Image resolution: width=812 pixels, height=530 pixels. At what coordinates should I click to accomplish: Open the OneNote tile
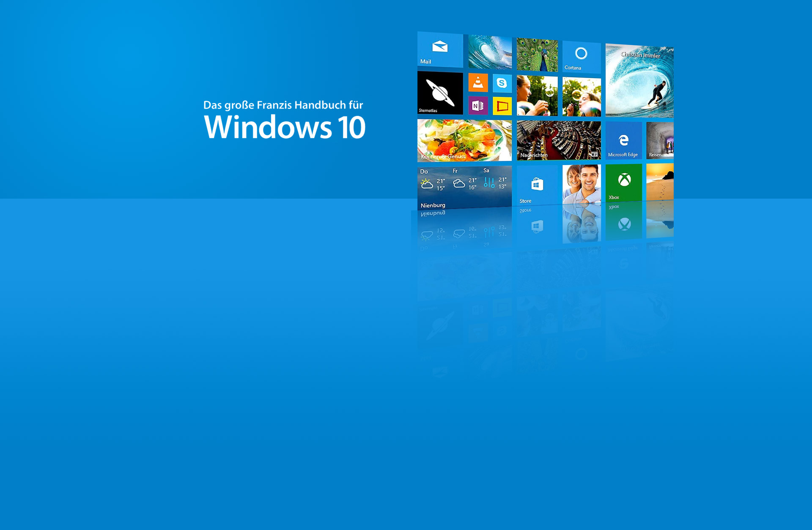tap(478, 106)
